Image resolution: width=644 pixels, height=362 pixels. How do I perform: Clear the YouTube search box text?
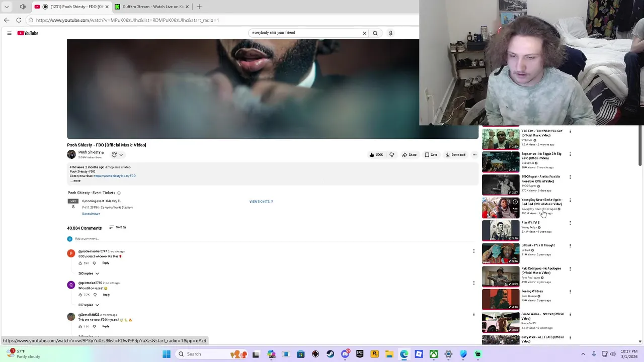[x=364, y=33]
